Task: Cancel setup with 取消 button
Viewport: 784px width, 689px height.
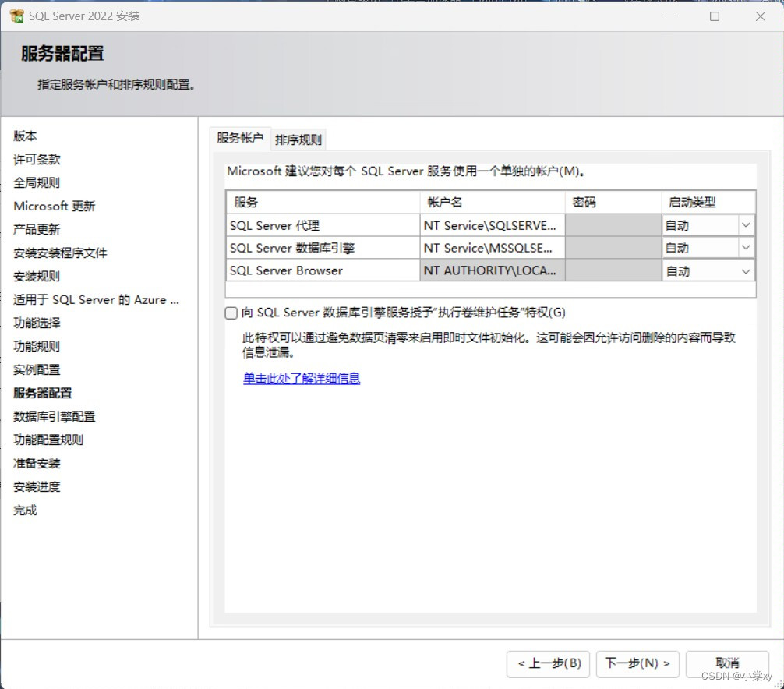Action: tap(727, 663)
